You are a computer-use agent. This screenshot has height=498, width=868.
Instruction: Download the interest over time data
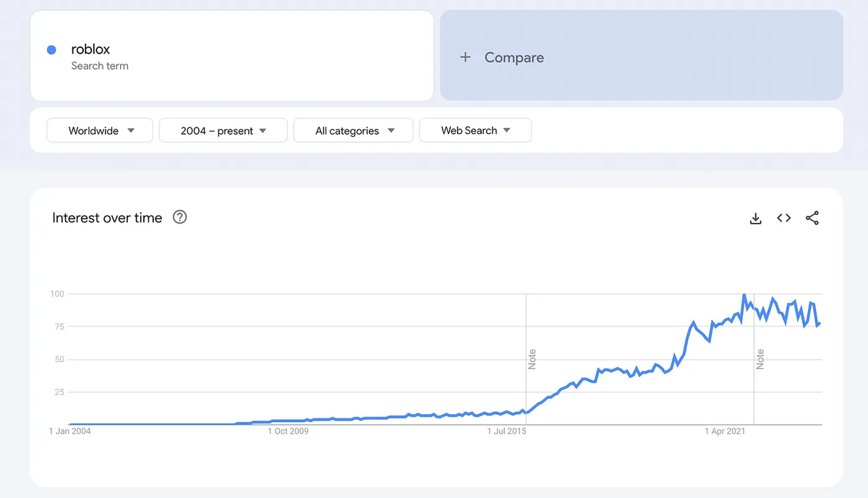(755, 218)
